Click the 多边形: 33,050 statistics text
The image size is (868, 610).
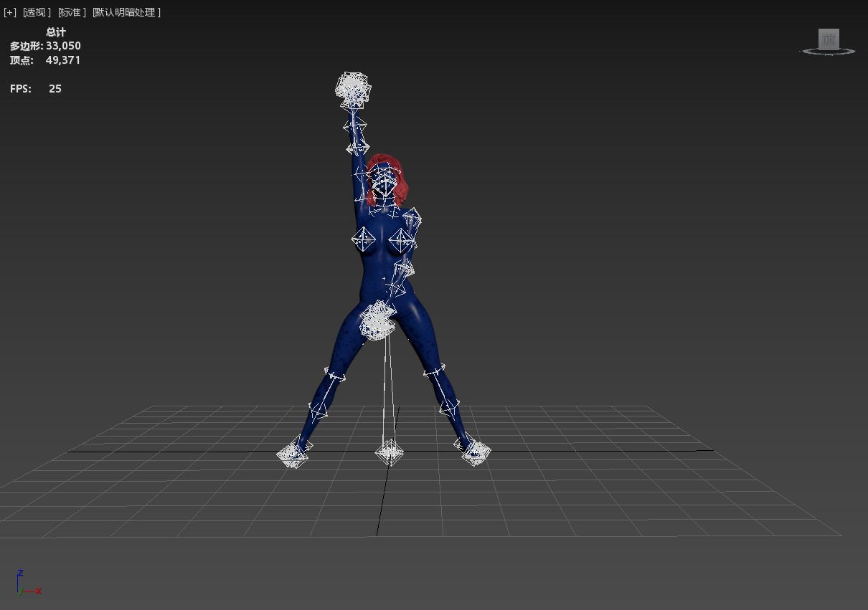(x=45, y=46)
